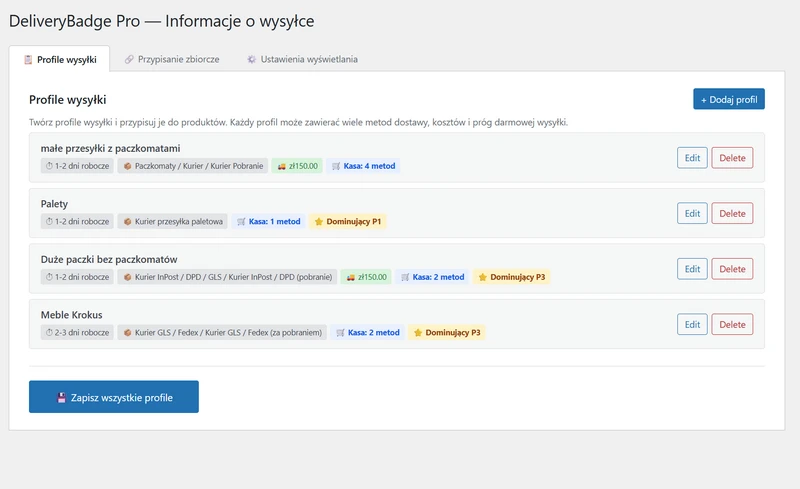Click package icon beside Kurier GLS / Fedex
The image size is (800, 489).
(128, 332)
